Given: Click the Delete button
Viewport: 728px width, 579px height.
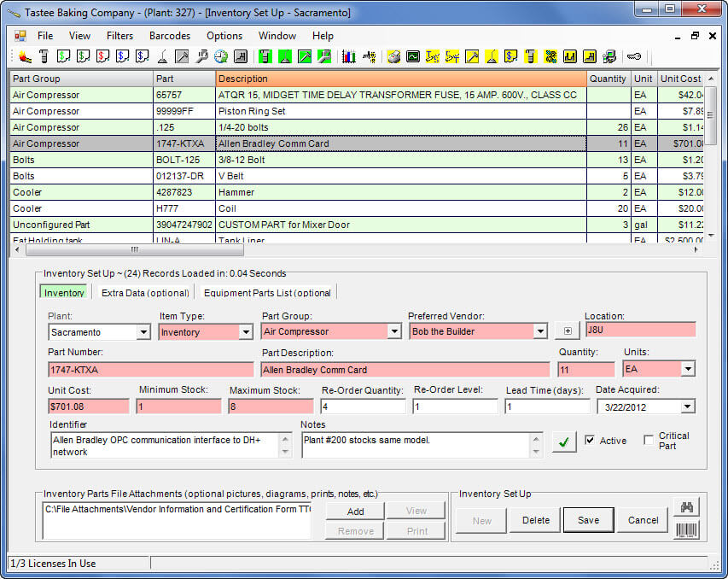Looking at the screenshot, I should point(534,520).
